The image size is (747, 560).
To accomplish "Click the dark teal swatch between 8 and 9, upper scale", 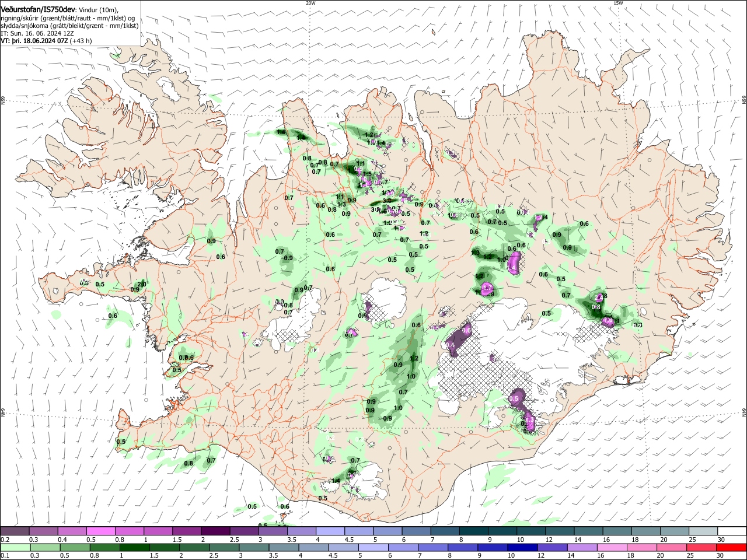I will 473,531.
